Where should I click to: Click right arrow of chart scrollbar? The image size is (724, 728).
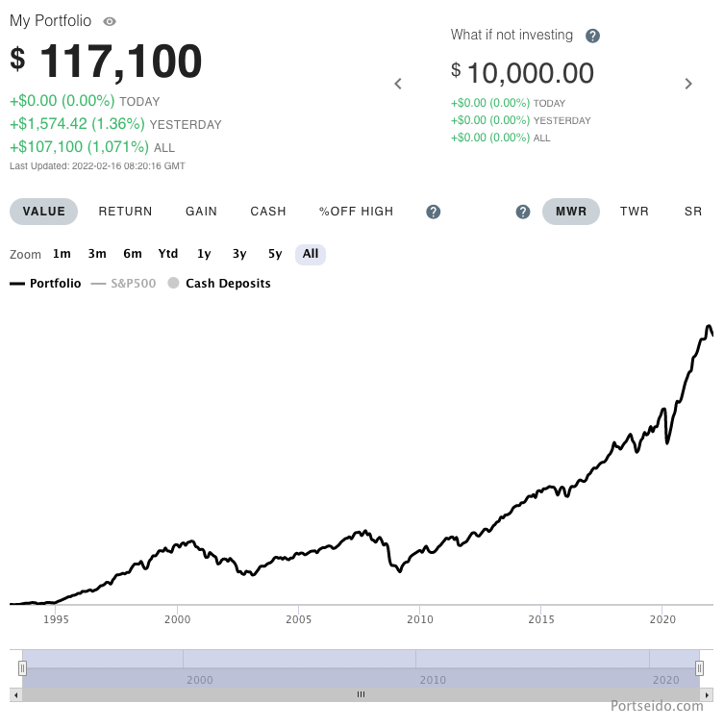[x=708, y=693]
